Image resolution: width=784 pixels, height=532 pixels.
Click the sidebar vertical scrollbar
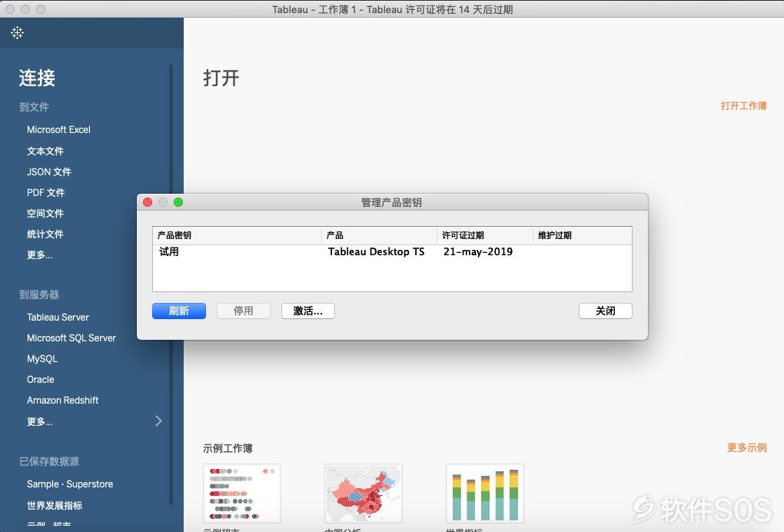(171, 285)
